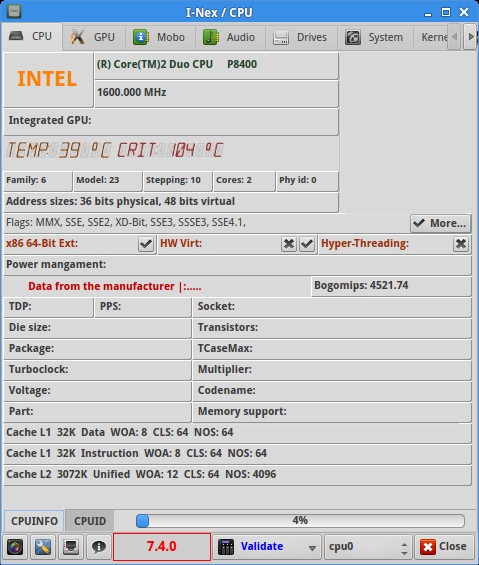
Task: Click the 'Stepping: 10' field
Action: coord(177,181)
